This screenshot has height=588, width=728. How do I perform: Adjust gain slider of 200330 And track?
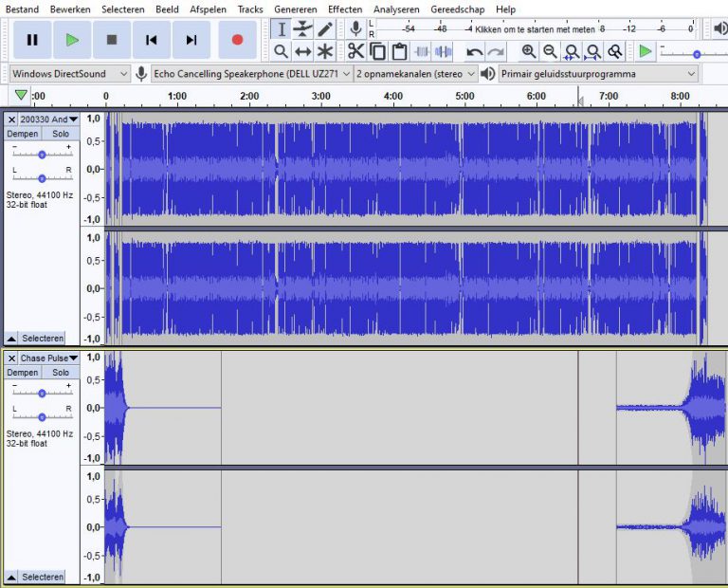click(42, 155)
